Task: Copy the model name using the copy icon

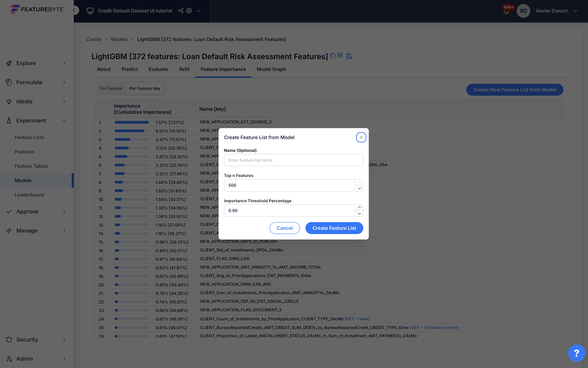Action: (x=333, y=56)
